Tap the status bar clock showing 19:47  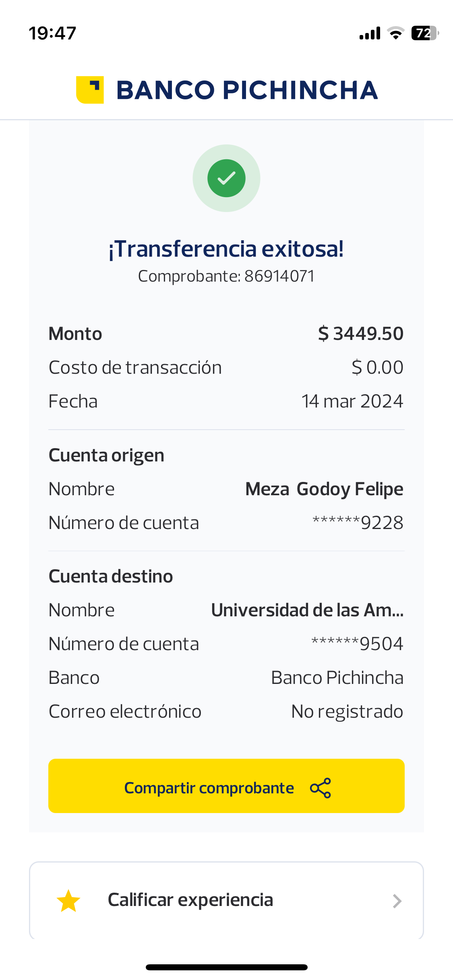click(x=52, y=33)
